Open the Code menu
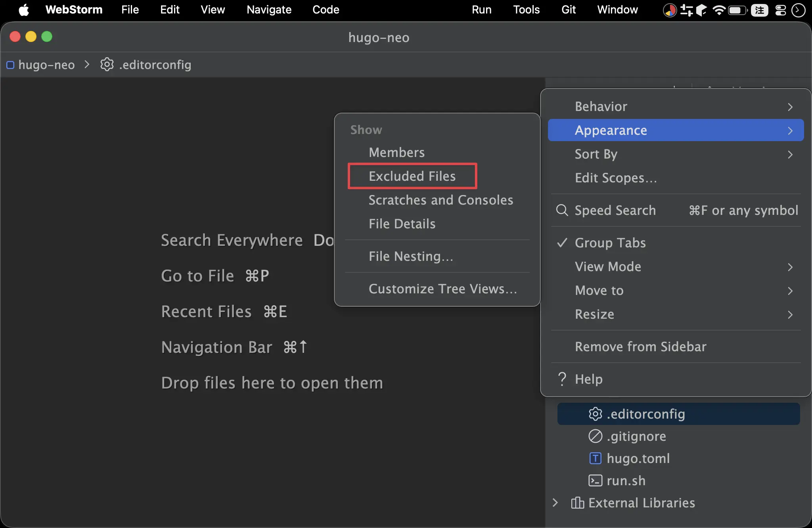 point(326,10)
